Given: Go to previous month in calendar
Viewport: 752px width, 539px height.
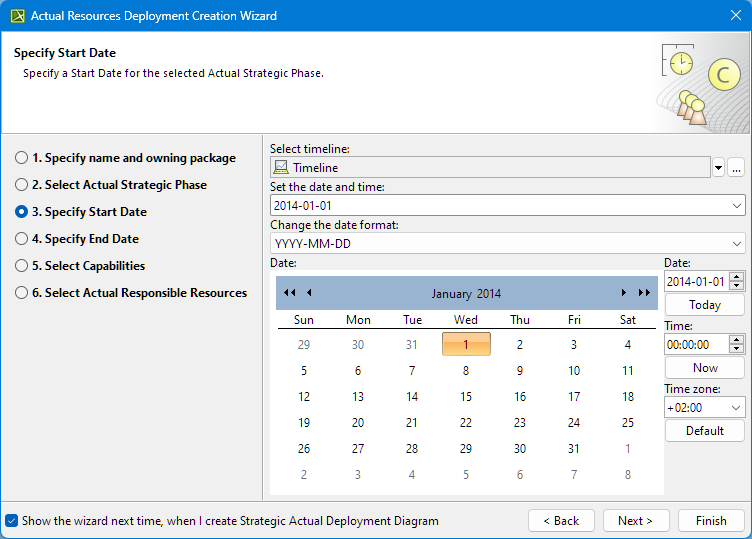Looking at the screenshot, I should [309, 293].
